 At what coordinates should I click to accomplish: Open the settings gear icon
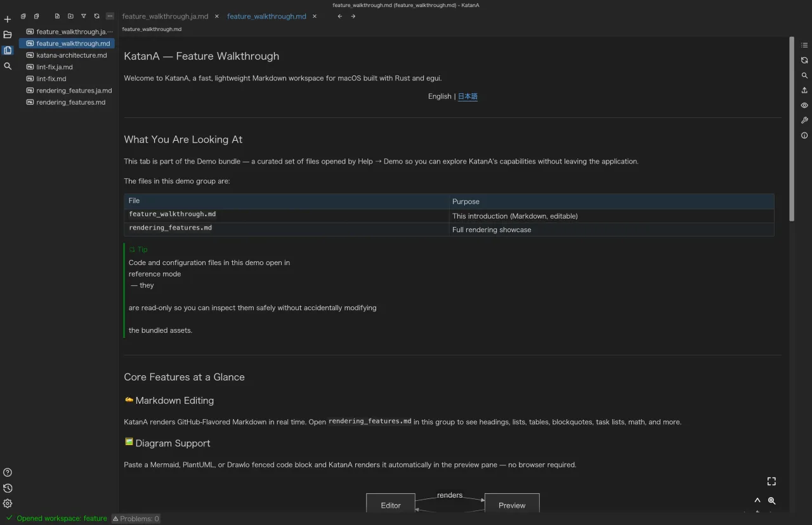pyautogui.click(x=8, y=503)
